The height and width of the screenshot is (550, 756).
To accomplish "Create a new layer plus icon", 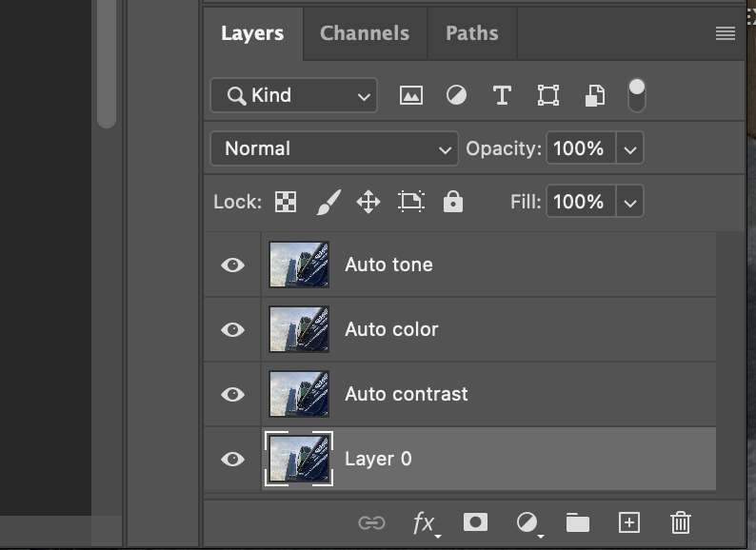I will point(629,522).
